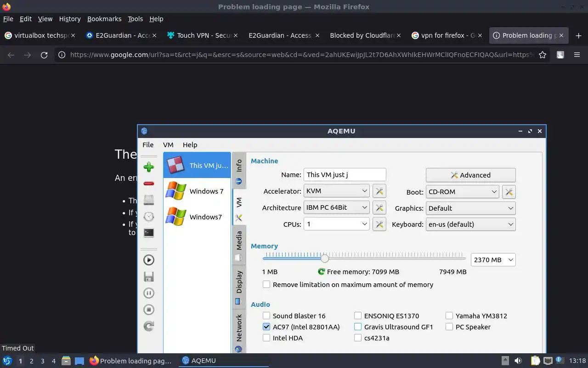Viewport: 588px width, 368px height.
Task: Enable PC Speaker checkbox
Action: coord(449,327)
